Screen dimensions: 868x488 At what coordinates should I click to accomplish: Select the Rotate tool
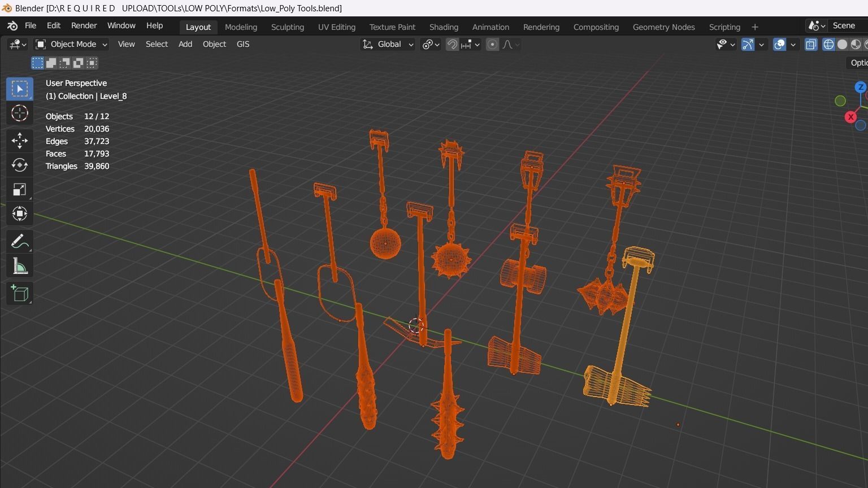click(x=20, y=164)
